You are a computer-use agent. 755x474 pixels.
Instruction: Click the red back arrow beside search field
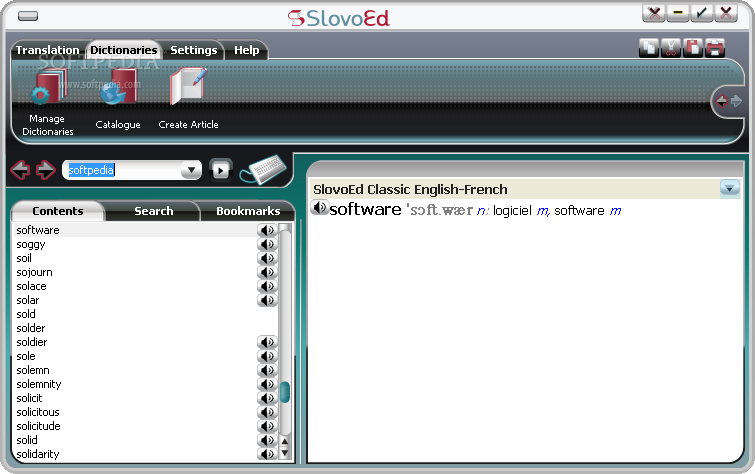pyautogui.click(x=21, y=170)
